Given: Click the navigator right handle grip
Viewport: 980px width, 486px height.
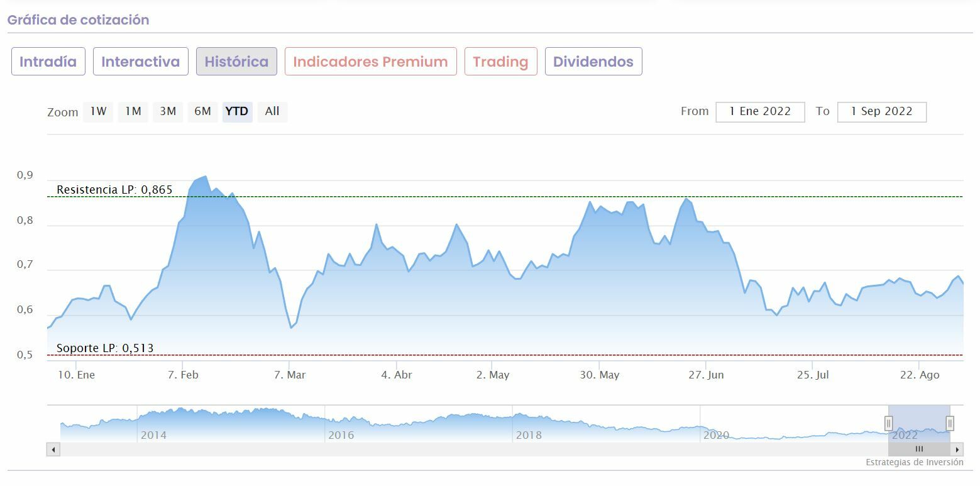Looking at the screenshot, I should pos(950,423).
